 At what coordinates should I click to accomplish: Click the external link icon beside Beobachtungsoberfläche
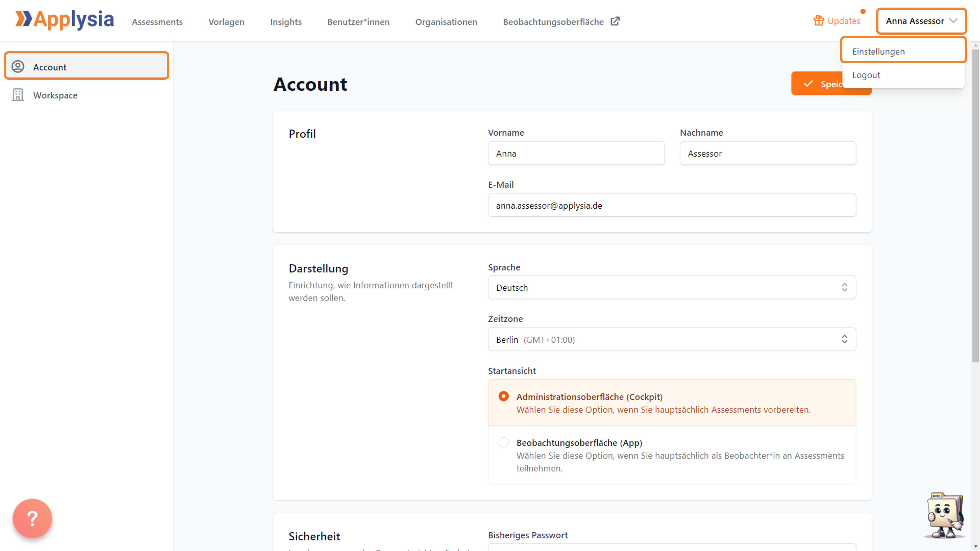tap(615, 21)
